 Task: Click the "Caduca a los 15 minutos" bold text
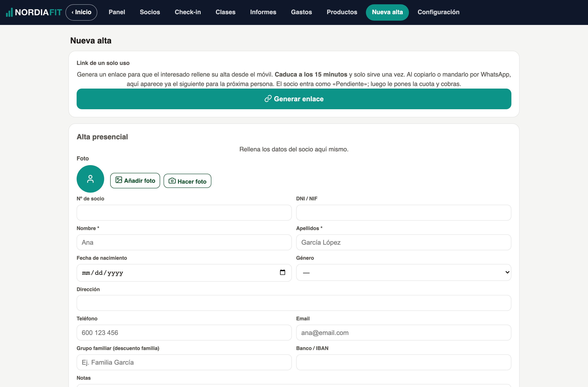click(x=311, y=74)
